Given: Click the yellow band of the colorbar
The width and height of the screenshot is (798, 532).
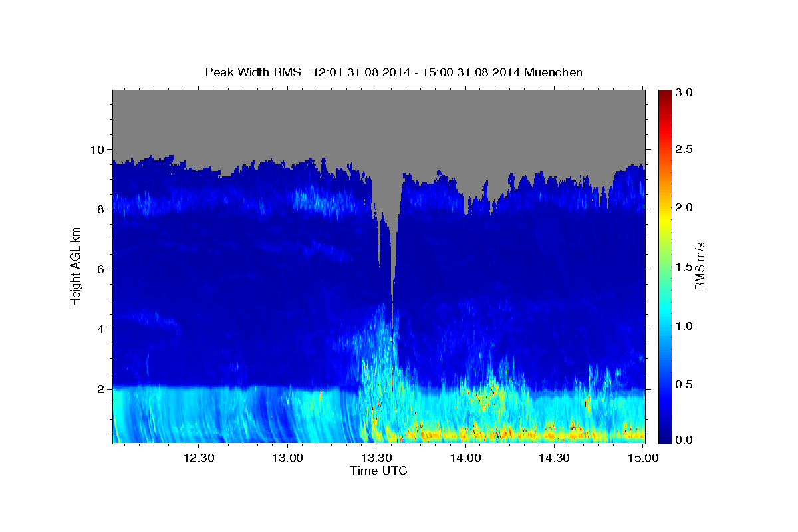Looking at the screenshot, I should tap(664, 219).
